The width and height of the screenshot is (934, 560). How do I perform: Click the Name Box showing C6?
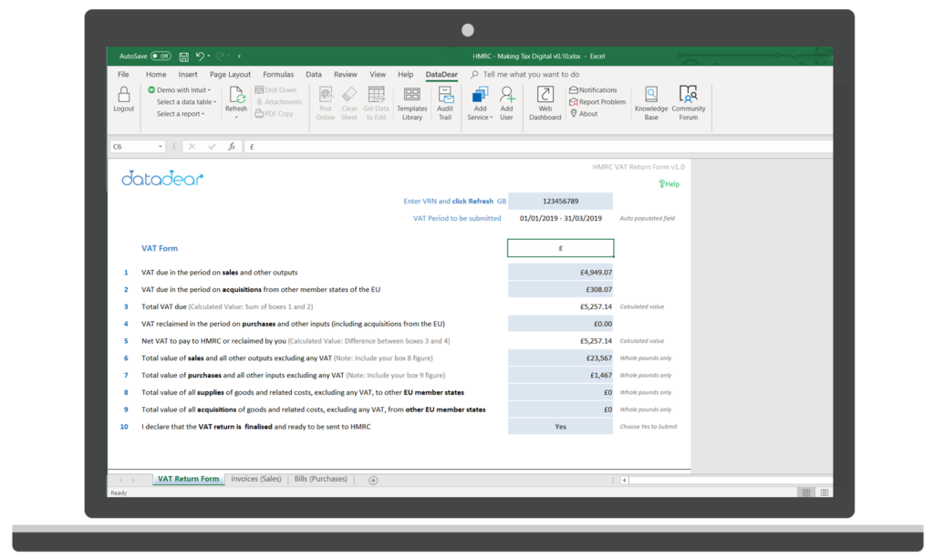(x=132, y=147)
